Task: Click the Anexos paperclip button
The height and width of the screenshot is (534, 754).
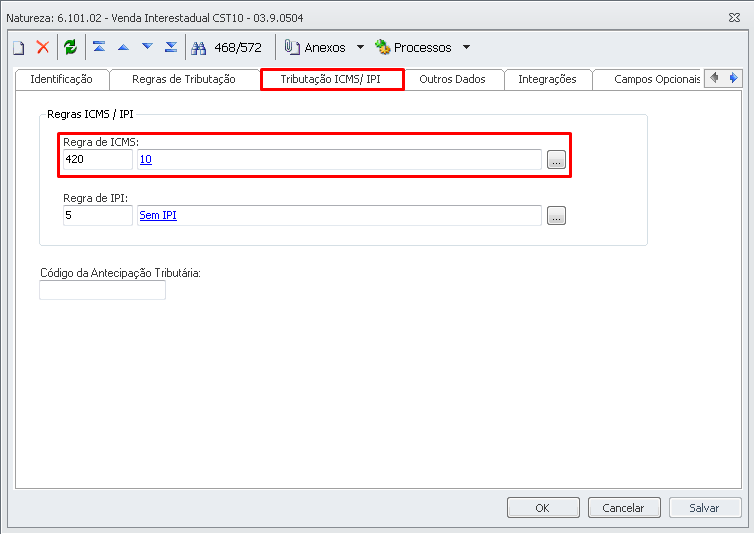Action: tap(315, 47)
